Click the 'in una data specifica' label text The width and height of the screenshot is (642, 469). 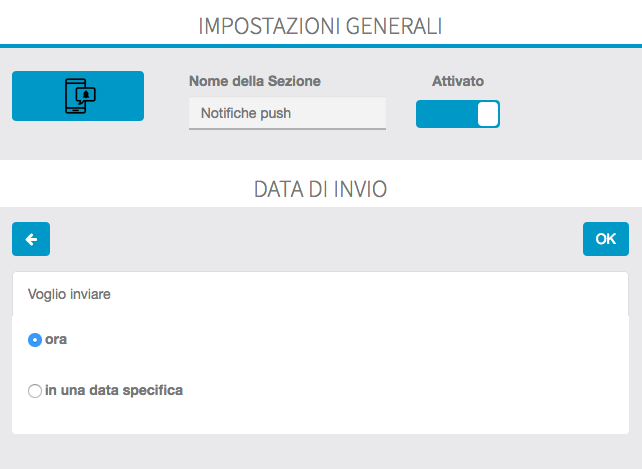[114, 390]
